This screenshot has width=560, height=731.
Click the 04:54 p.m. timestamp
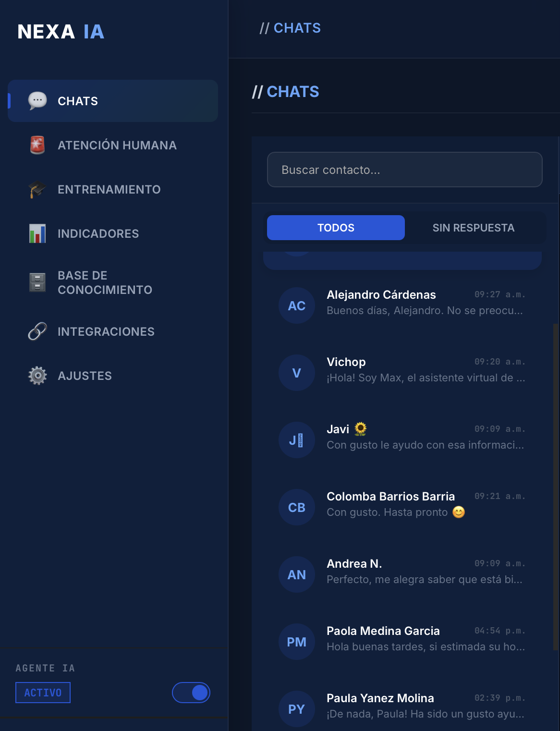500,631
